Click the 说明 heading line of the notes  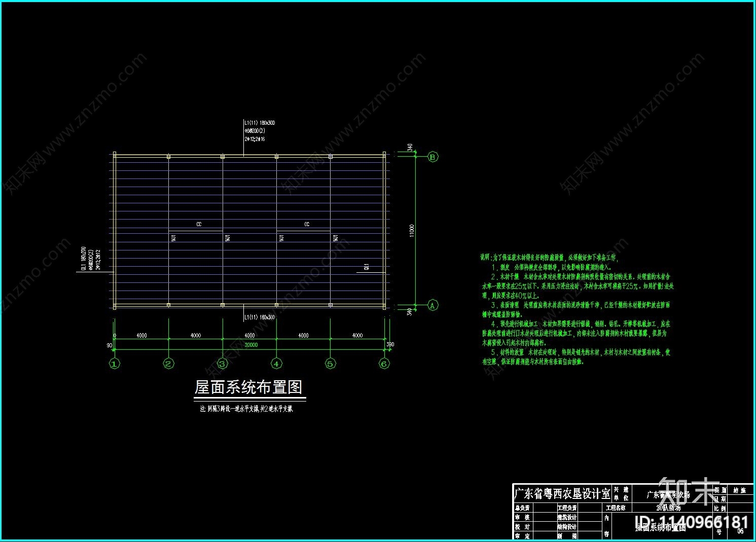(x=550, y=258)
